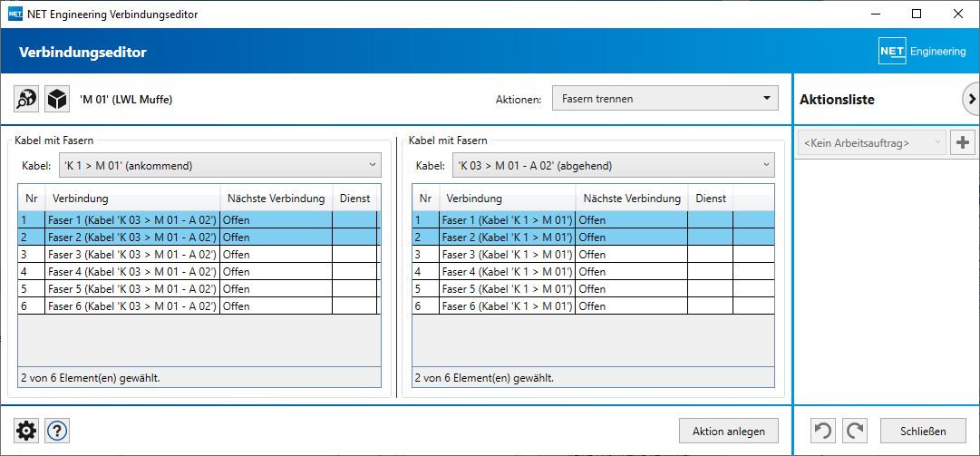
Task: Click the undo arrow icon
Action: [x=824, y=431]
